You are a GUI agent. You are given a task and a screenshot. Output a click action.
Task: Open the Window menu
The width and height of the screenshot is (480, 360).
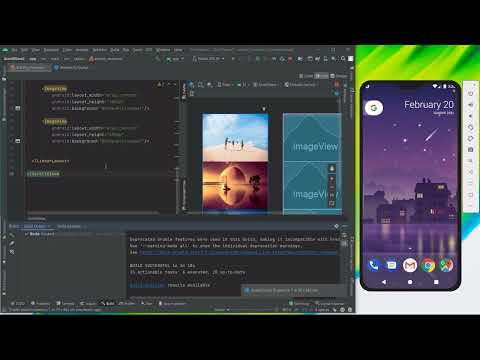163,50
